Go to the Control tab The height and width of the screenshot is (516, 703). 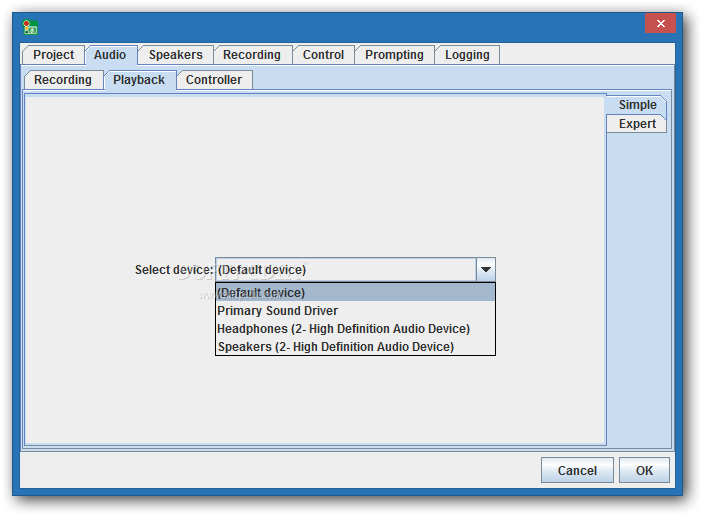click(323, 55)
